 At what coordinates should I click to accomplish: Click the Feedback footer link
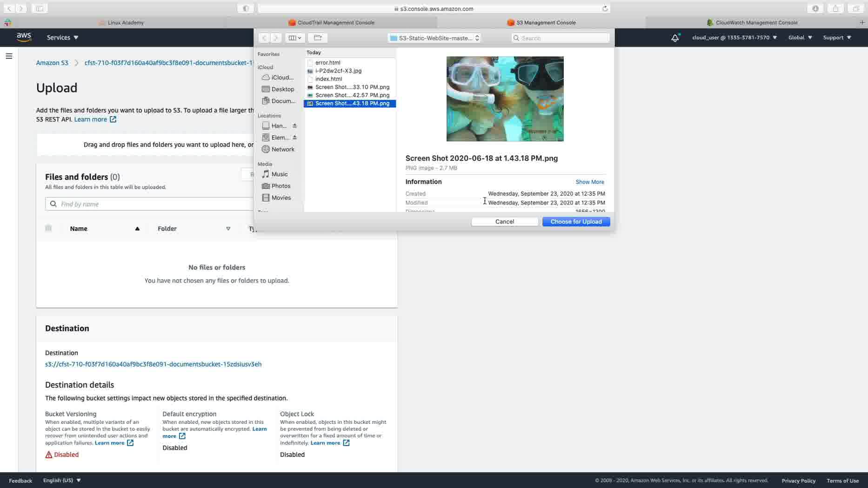tap(20, 481)
